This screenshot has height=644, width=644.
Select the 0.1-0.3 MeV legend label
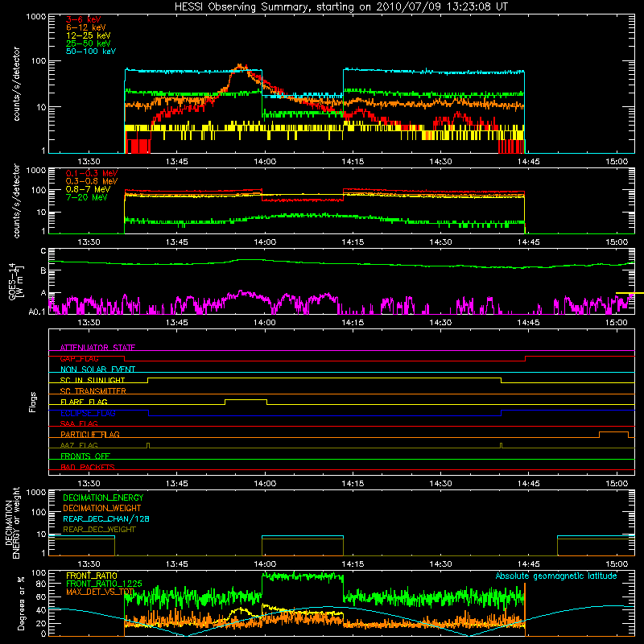[92, 173]
